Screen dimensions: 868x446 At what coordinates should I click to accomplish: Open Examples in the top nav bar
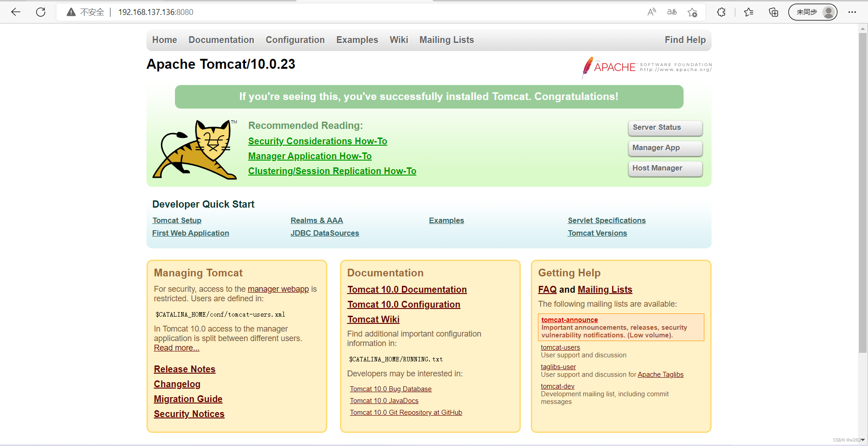click(357, 40)
